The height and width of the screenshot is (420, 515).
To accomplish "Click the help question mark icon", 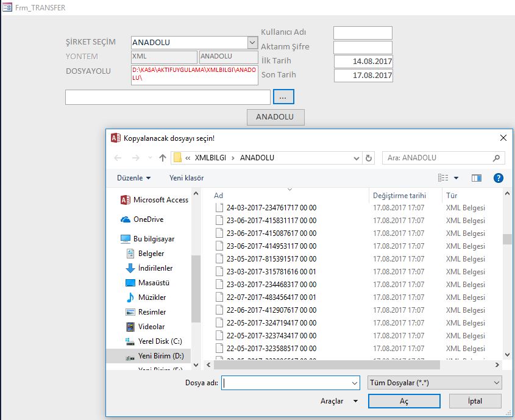I will tap(498, 178).
